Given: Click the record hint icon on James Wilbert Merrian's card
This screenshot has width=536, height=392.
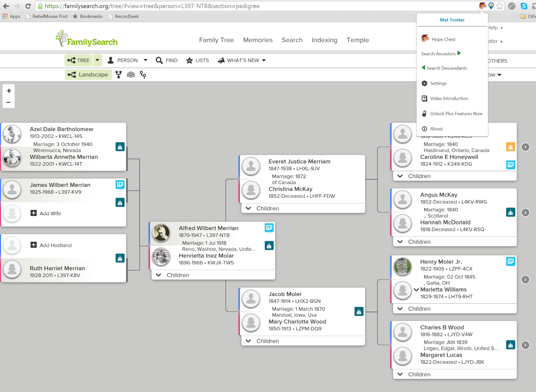Looking at the screenshot, I should [x=120, y=184].
